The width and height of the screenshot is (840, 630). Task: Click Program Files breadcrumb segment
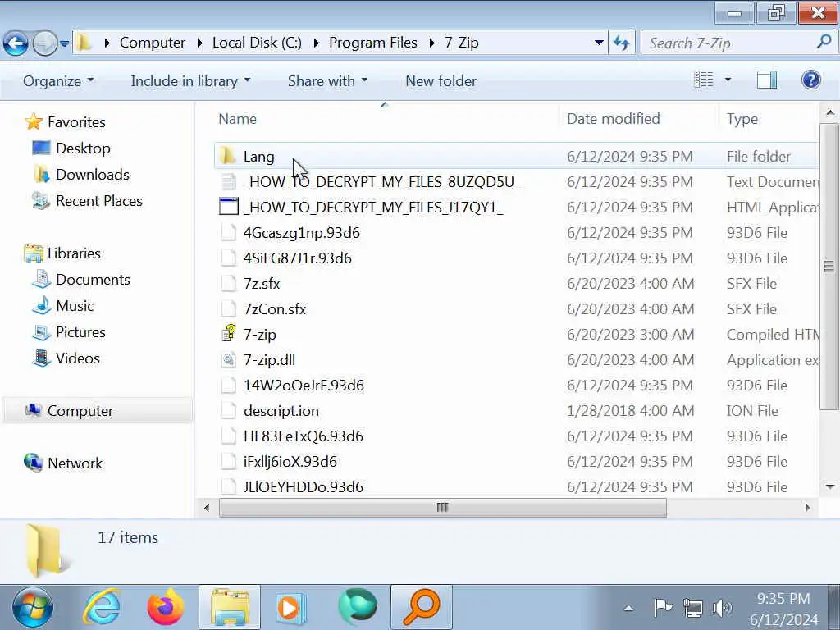click(x=373, y=43)
